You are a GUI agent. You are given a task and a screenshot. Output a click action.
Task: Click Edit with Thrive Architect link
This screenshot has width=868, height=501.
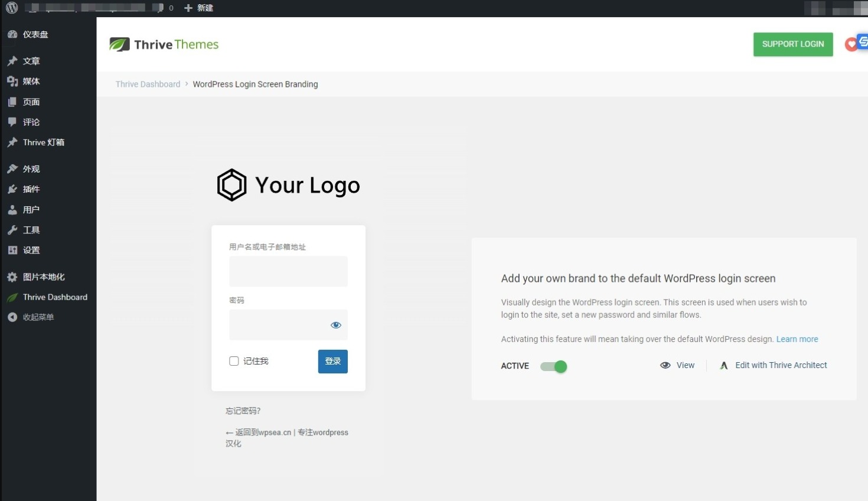[x=781, y=365]
